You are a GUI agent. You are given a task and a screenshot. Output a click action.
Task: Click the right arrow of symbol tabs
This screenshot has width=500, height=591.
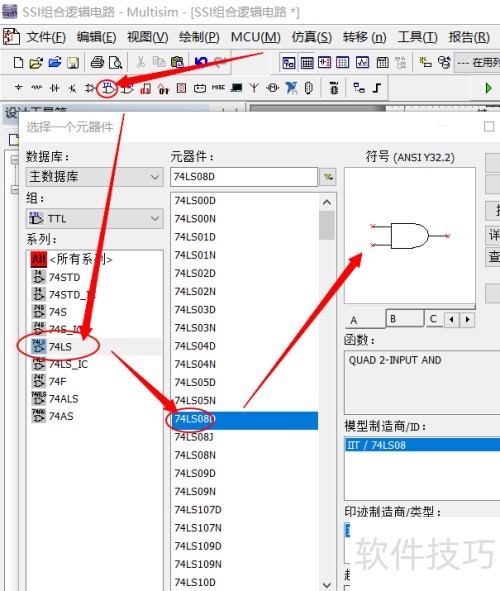pos(467,320)
